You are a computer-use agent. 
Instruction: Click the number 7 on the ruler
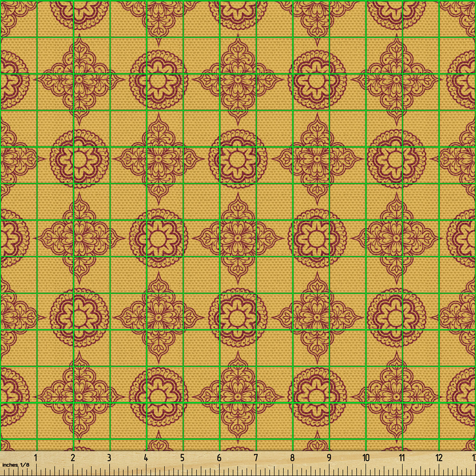pos(256,458)
